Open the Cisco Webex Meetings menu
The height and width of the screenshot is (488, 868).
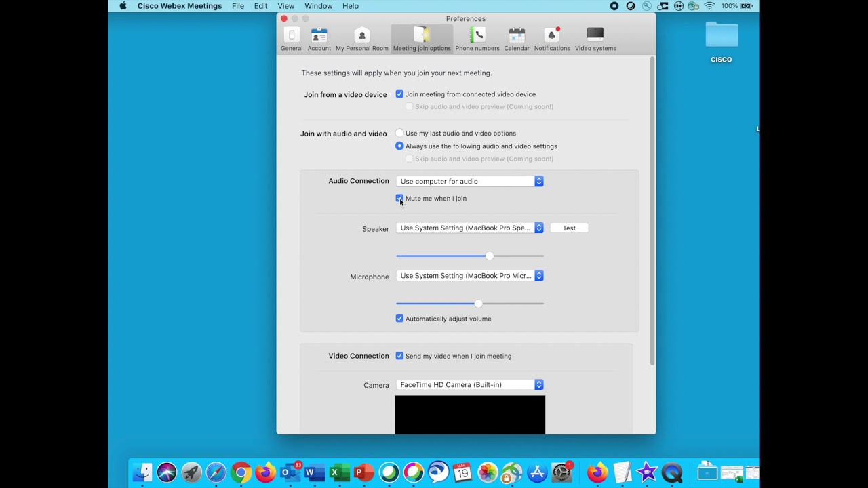click(180, 6)
